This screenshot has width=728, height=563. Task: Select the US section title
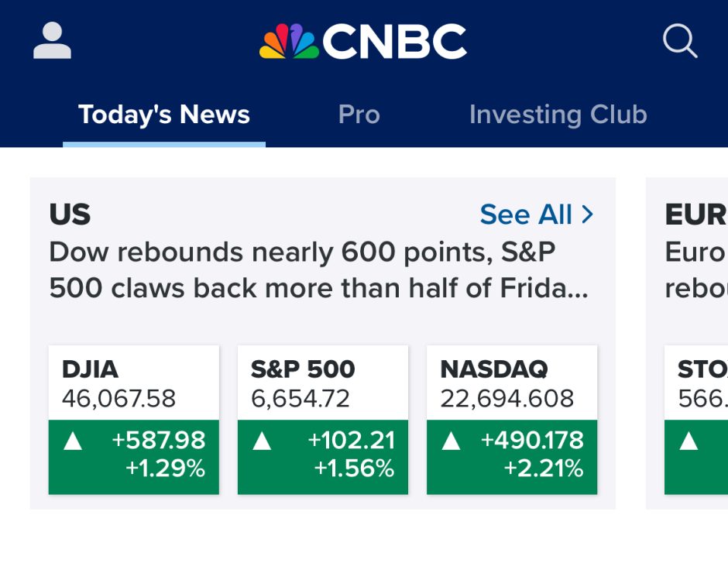(x=70, y=215)
